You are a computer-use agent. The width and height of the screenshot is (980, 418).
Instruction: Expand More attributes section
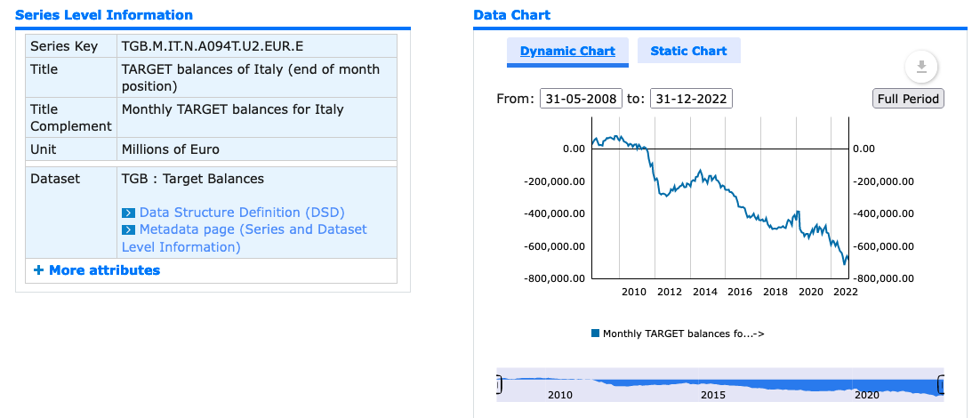point(97,270)
